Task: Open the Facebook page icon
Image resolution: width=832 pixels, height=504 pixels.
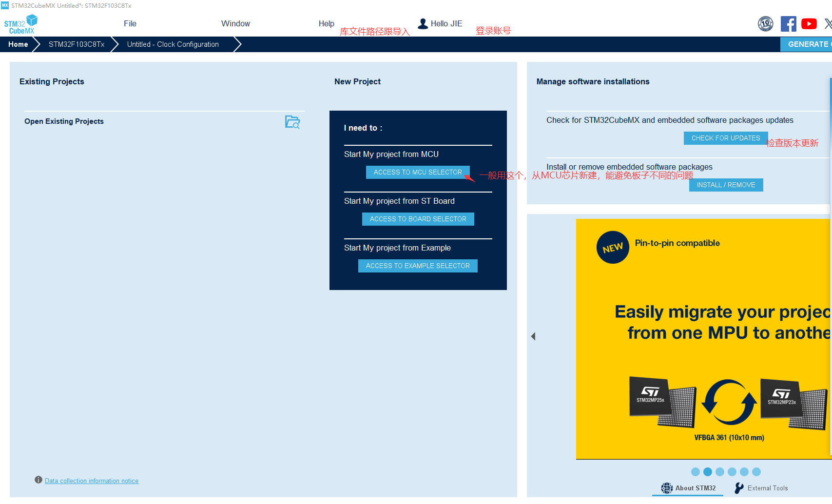Action: point(789,23)
